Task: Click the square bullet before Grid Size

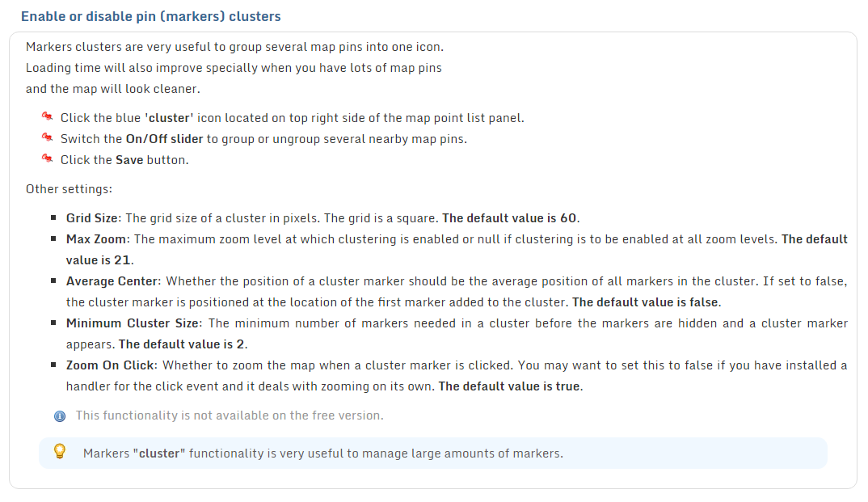Action: click(x=53, y=217)
